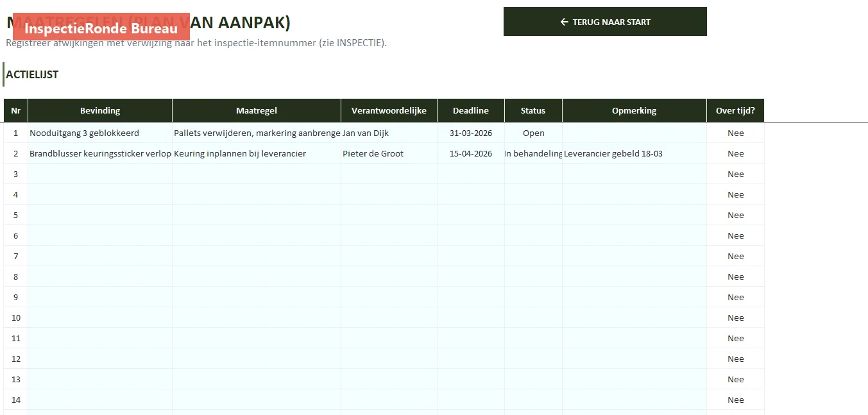Viewport: 868px width, 415px height.
Task: Click the empty Deadline cell in row 3
Action: click(x=471, y=174)
